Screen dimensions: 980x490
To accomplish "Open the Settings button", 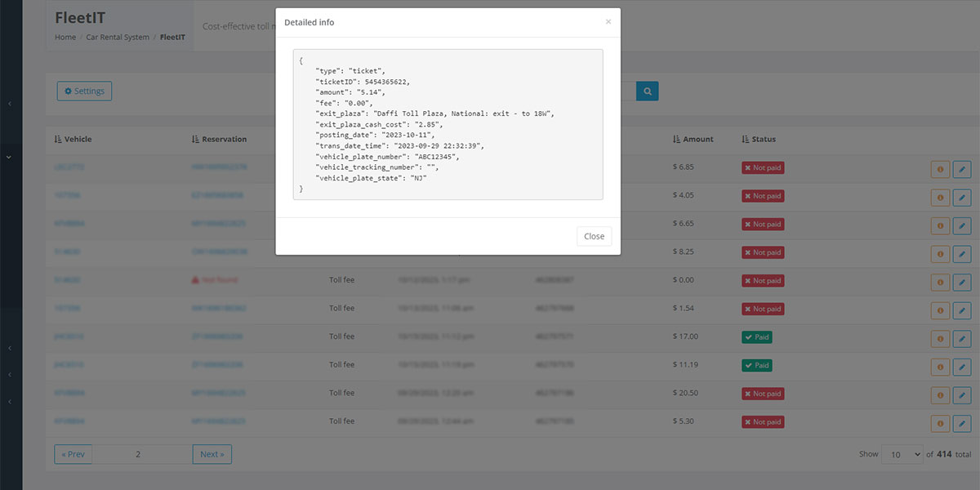I will [84, 91].
